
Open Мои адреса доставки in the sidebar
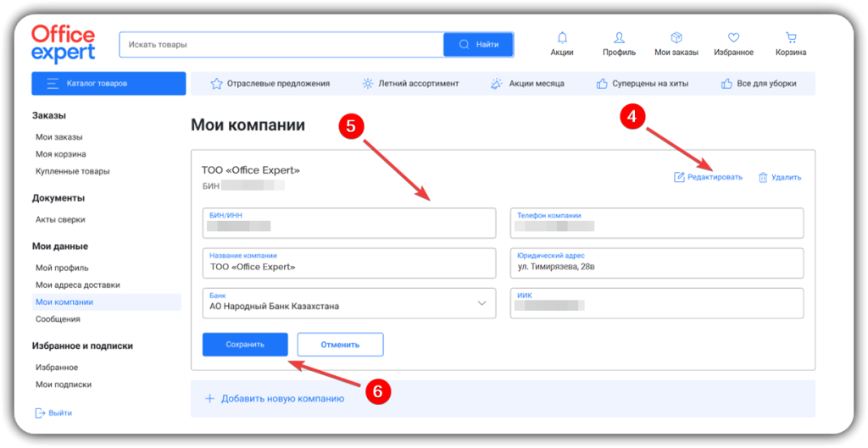(x=77, y=285)
